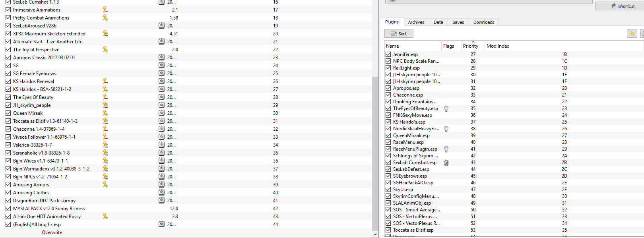Toggle the RailLight.esp plugin checkbox

pos(388,68)
